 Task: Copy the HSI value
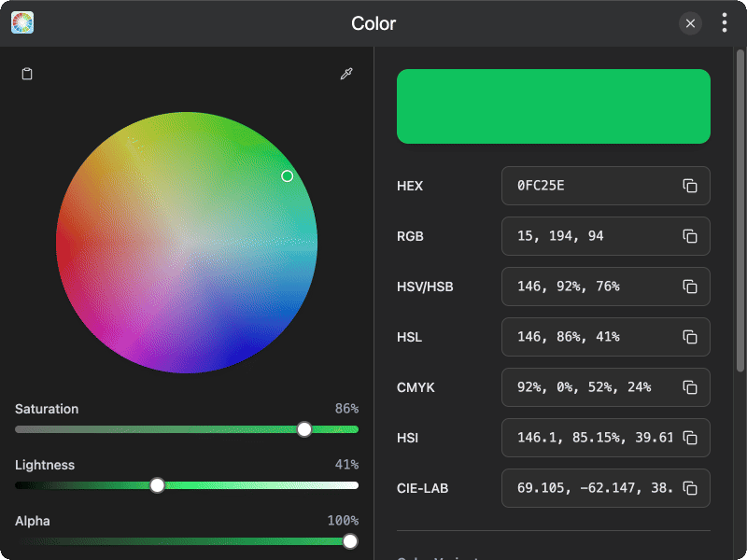click(x=690, y=438)
